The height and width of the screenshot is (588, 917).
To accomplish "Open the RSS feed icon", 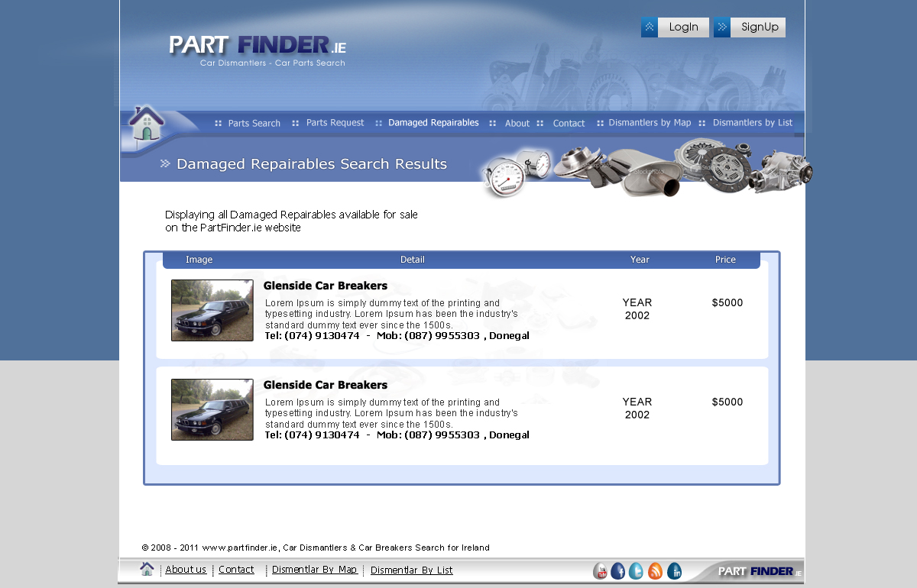I will [x=655, y=570].
